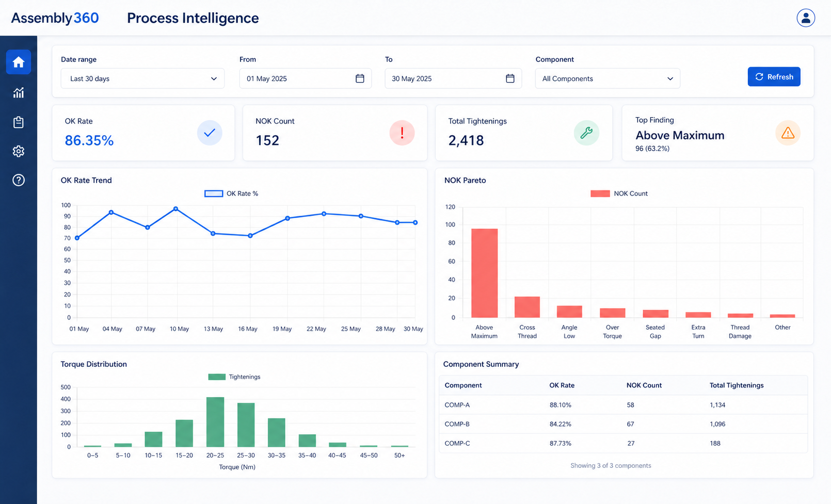The height and width of the screenshot is (504, 831).
Task: Click the Extra Turn Pareto bar
Action: pyautogui.click(x=698, y=315)
